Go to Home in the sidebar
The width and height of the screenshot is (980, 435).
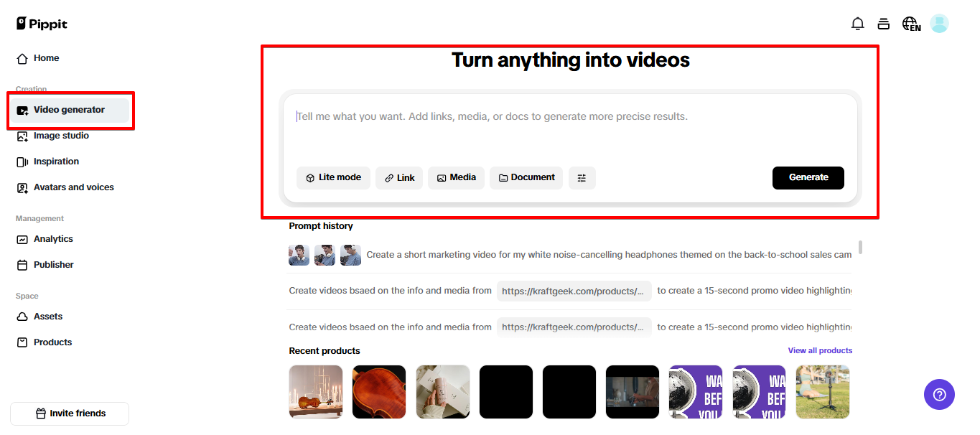45,58
